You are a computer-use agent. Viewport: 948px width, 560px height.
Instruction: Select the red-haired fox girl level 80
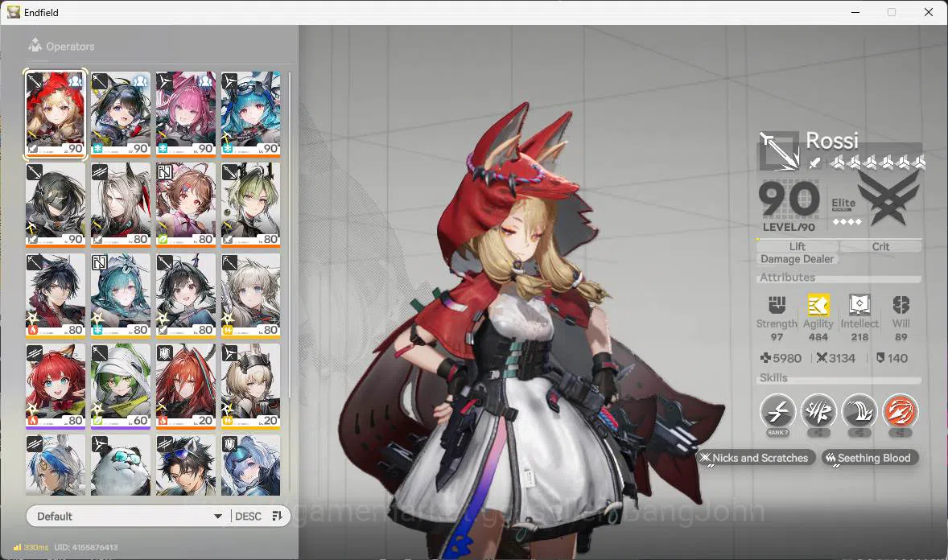click(x=56, y=386)
